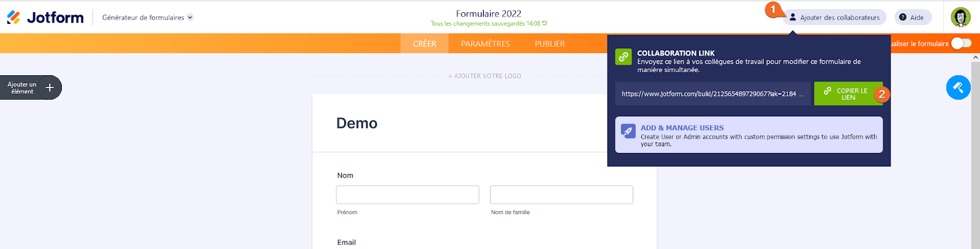Image resolution: width=980 pixels, height=249 pixels.
Task: Expand Générateur de formulaires dropdown
Action: click(x=190, y=17)
